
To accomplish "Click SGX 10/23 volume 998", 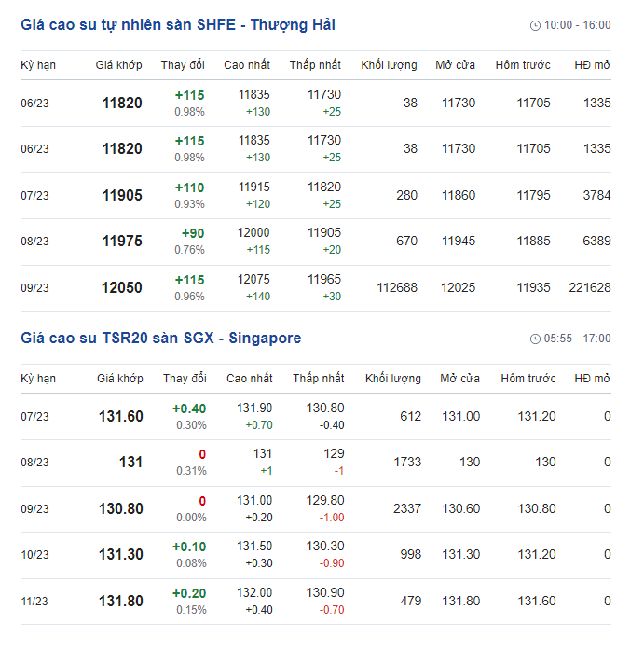I will tap(410, 554).
